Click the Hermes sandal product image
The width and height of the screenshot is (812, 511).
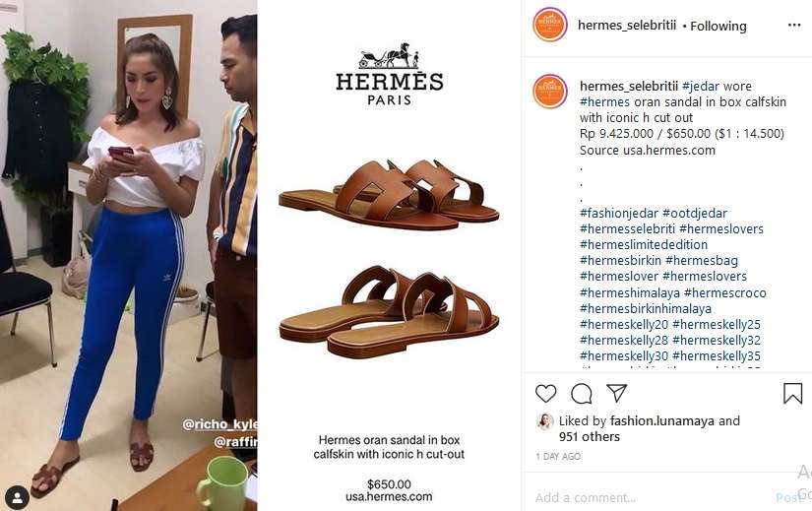389,259
